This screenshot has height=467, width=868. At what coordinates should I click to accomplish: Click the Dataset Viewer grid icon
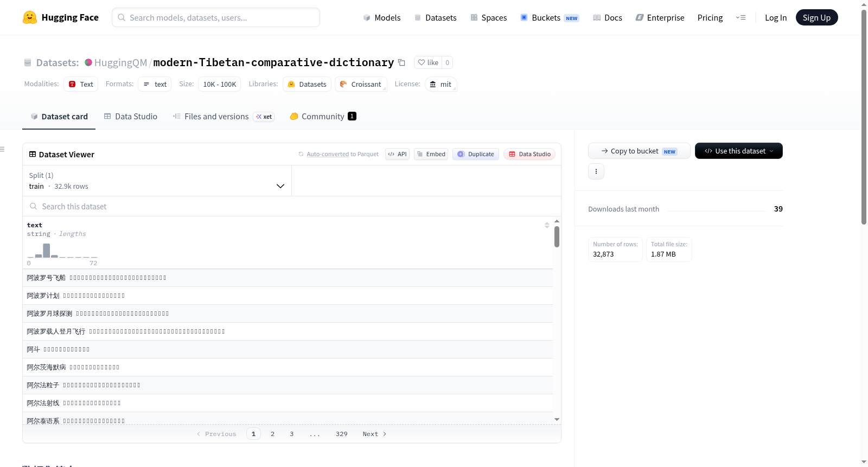click(33, 155)
